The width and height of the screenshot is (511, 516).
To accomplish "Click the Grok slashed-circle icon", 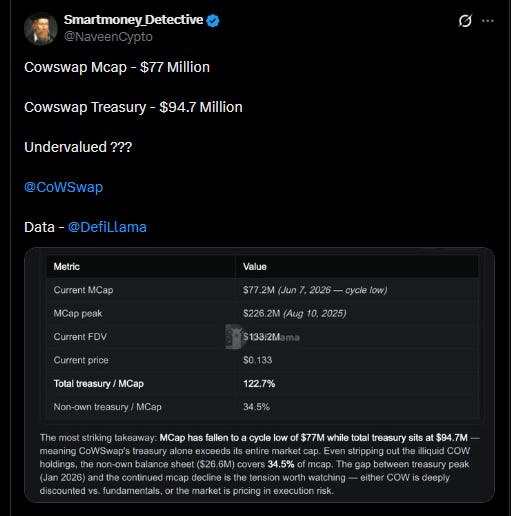I will coord(465,21).
